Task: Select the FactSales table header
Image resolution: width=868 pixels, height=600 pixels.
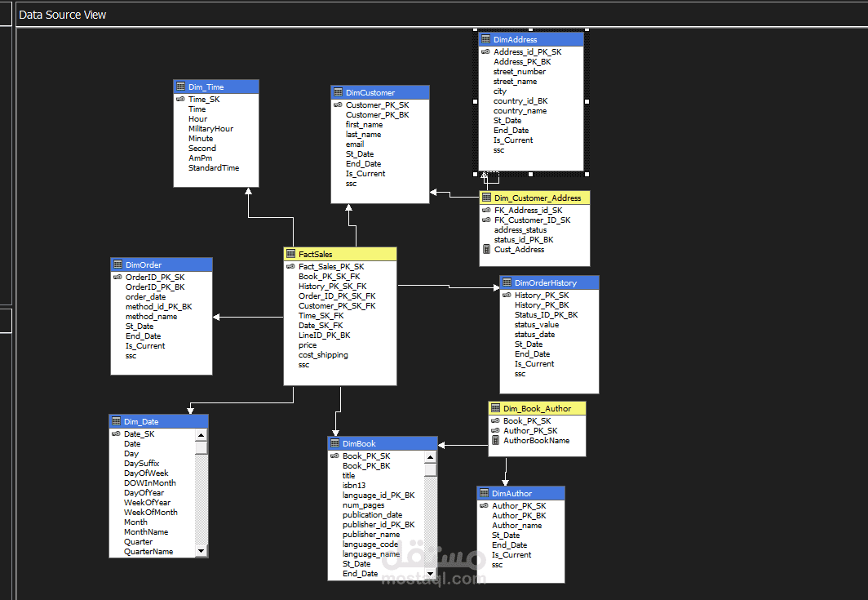Action: coord(340,254)
